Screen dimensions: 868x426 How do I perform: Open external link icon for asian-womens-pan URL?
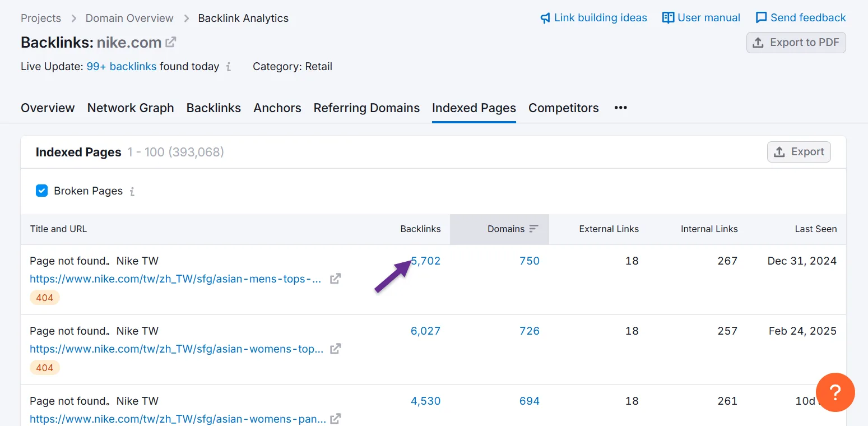click(x=335, y=419)
